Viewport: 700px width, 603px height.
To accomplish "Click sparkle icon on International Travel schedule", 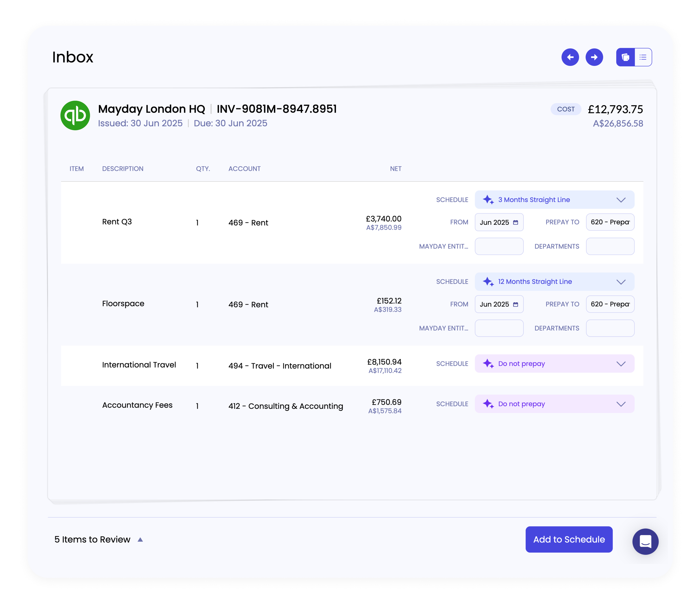I will coord(488,363).
